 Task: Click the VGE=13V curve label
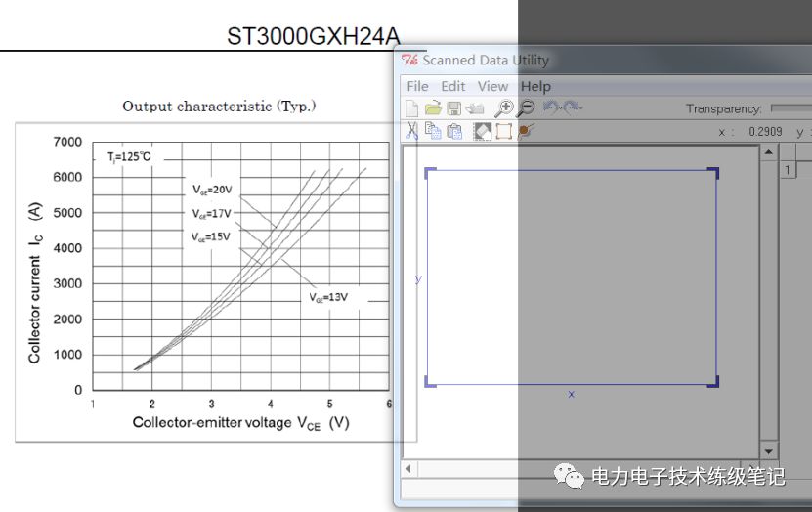328,297
